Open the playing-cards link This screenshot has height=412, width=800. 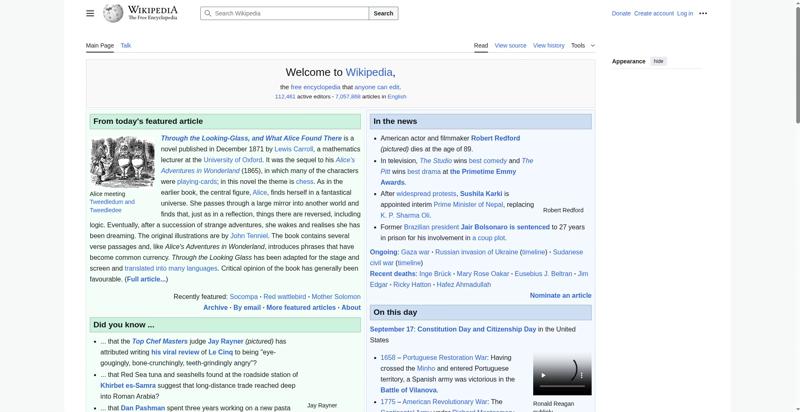[197, 182]
